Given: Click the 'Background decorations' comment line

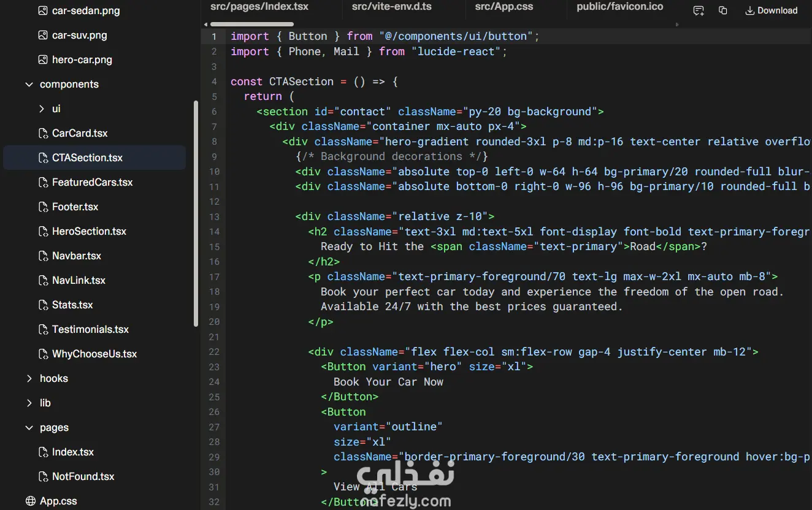Looking at the screenshot, I should (x=391, y=156).
